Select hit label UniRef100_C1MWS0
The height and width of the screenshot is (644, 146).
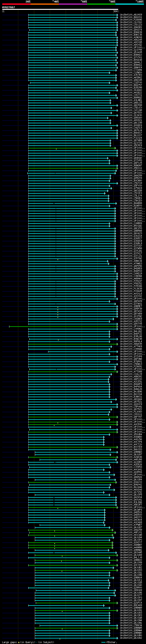point(131,72)
